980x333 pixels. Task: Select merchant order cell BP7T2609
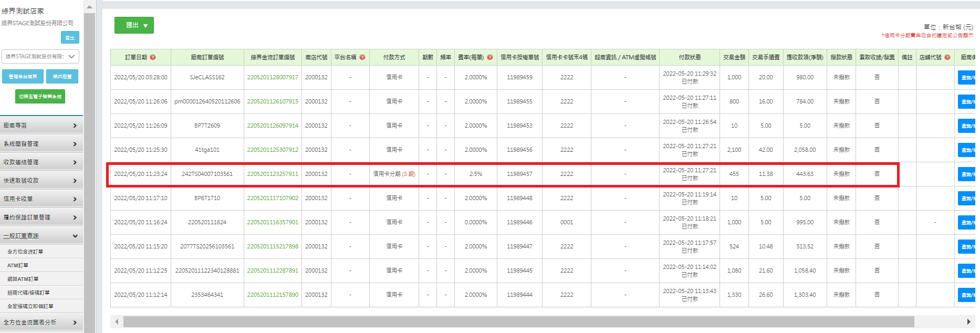point(207,126)
